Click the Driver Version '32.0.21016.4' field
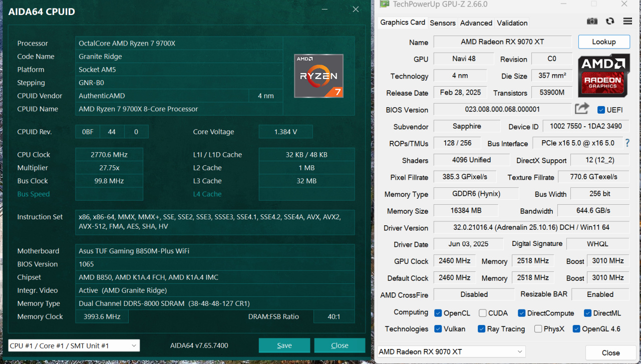This screenshot has height=364, width=641. [531, 227]
